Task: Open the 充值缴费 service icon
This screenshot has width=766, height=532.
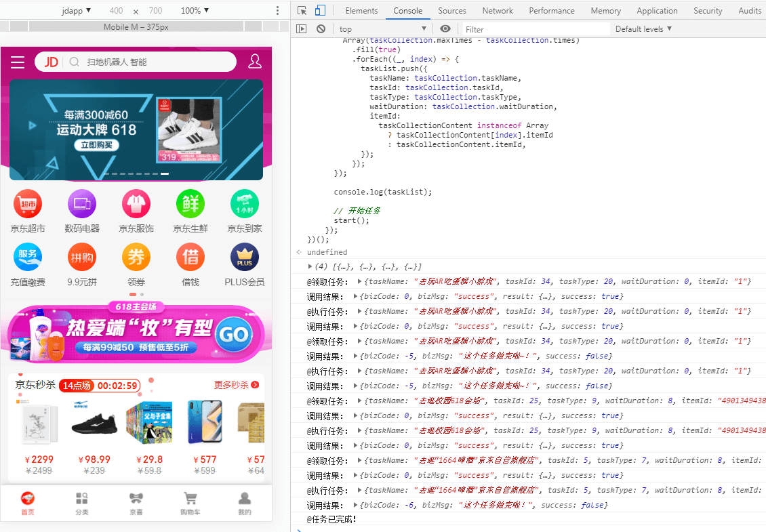Action: coord(28,258)
